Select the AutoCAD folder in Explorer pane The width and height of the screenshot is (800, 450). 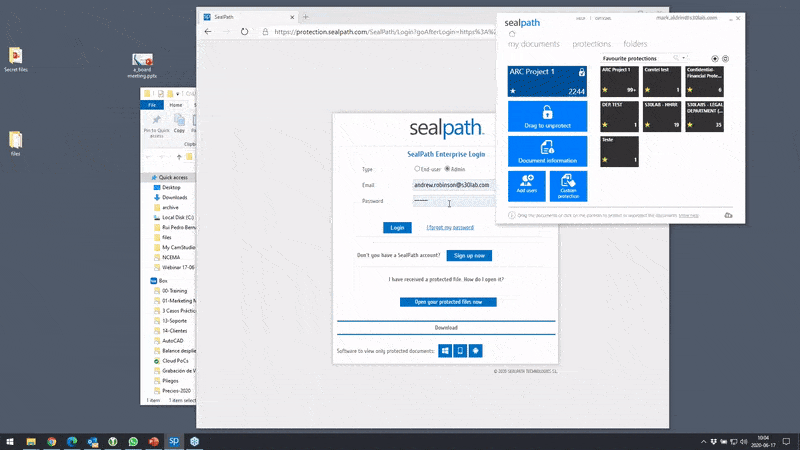point(172,341)
